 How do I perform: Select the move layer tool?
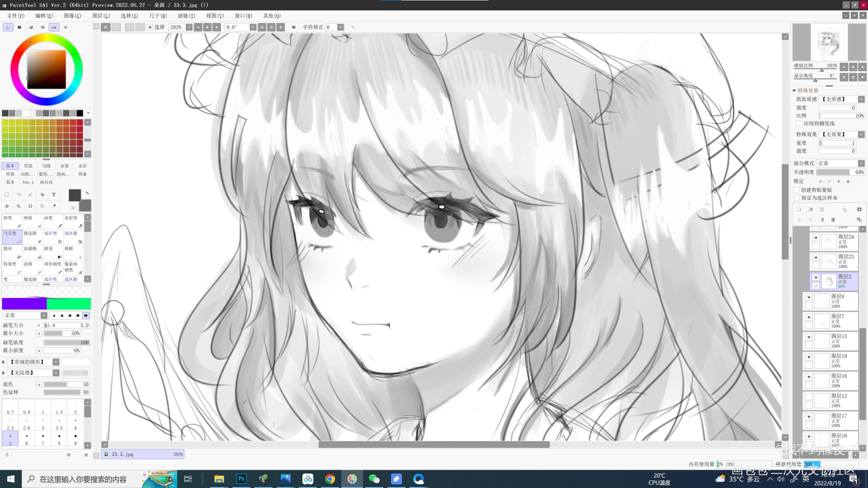point(7,206)
